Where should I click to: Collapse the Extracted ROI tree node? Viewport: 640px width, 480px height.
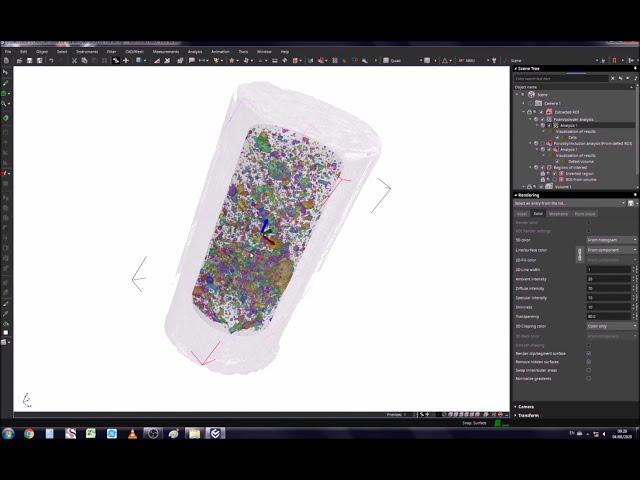(524, 112)
